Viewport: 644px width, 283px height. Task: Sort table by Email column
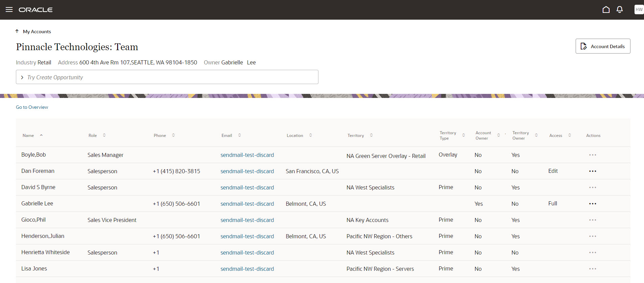tap(240, 135)
